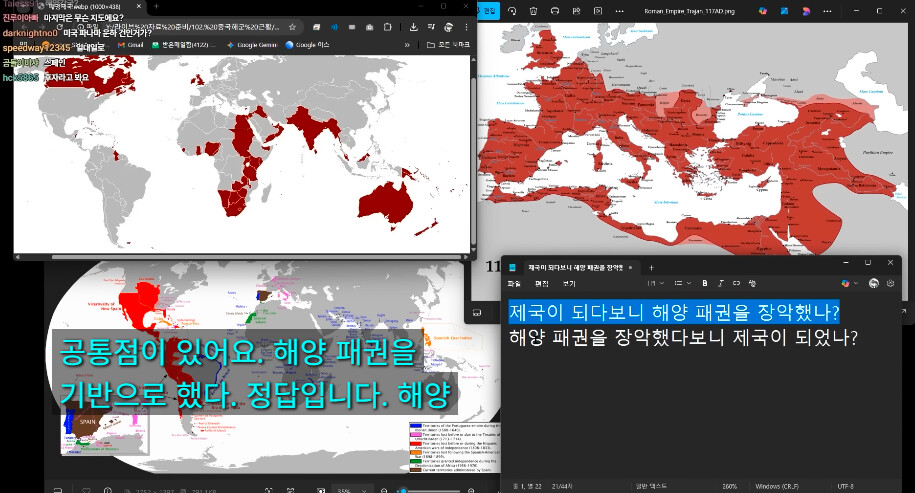Screen dimensions: 915x493
Task: Select the browser tab showing the webp image
Action: (x=89, y=6)
